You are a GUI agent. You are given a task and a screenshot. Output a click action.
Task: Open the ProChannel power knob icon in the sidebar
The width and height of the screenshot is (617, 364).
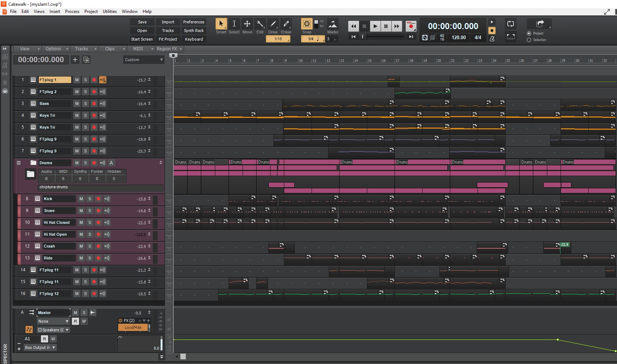5,91
